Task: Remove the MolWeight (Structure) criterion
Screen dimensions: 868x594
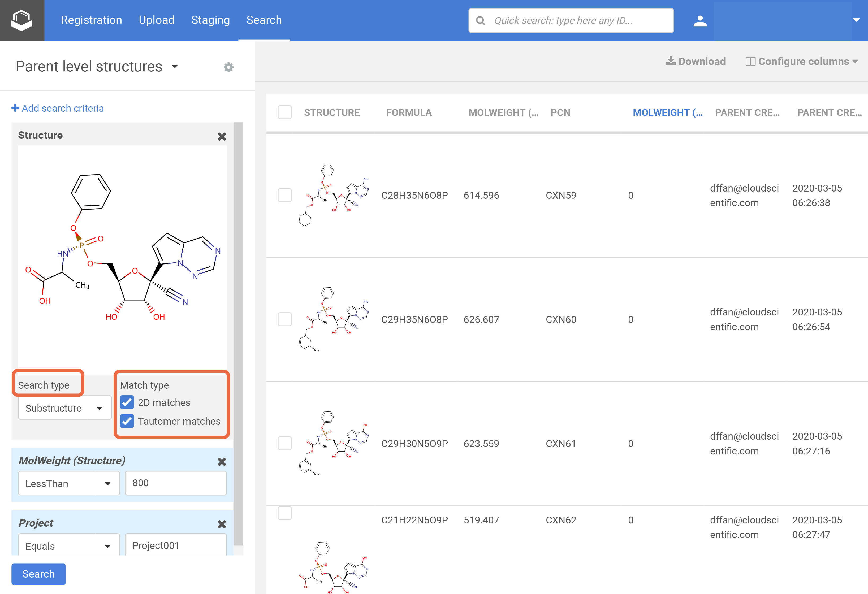Action: pyautogui.click(x=222, y=462)
